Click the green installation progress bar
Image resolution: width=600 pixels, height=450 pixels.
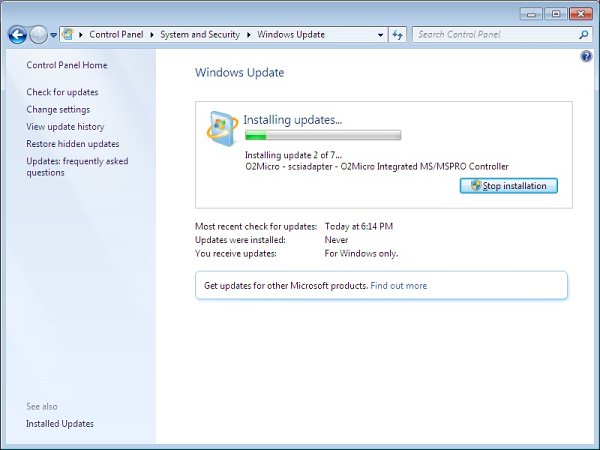point(323,135)
